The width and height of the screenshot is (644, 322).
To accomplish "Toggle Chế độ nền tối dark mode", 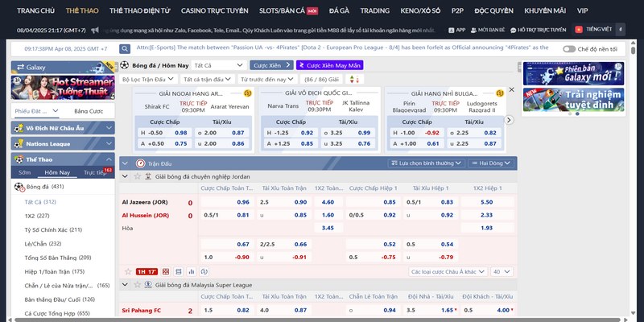I will [x=569, y=49].
